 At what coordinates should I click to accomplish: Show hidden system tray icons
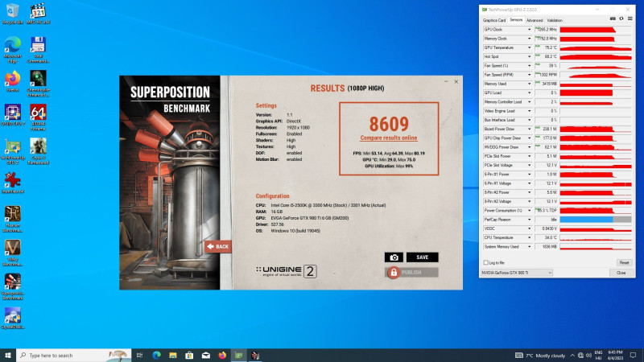pyautogui.click(x=572, y=356)
